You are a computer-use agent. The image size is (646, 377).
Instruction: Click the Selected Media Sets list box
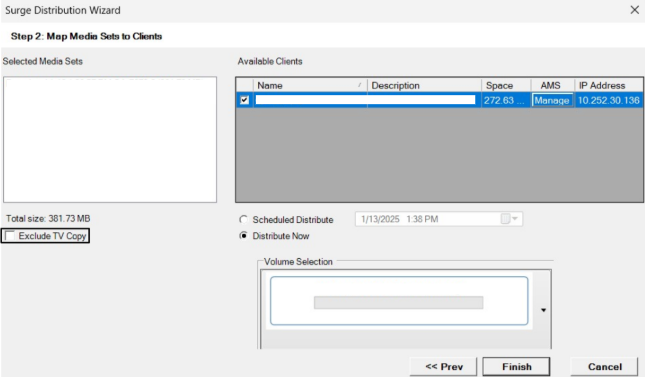point(110,139)
